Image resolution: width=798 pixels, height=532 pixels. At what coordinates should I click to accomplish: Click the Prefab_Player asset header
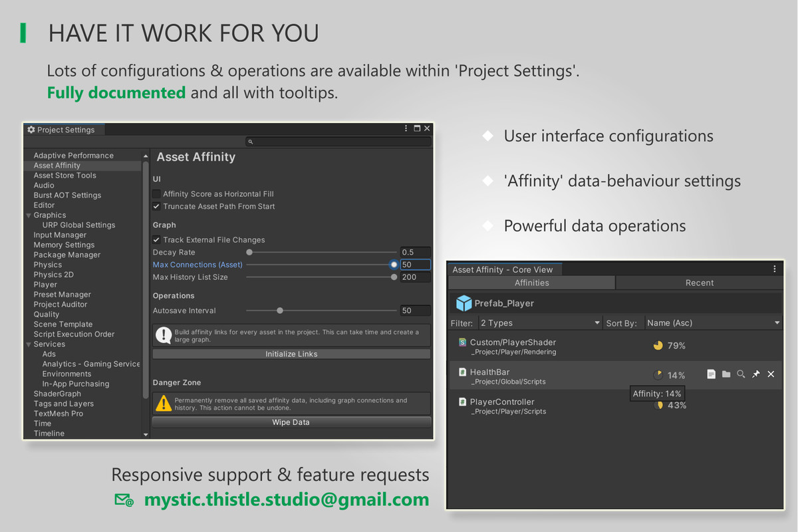pos(615,303)
